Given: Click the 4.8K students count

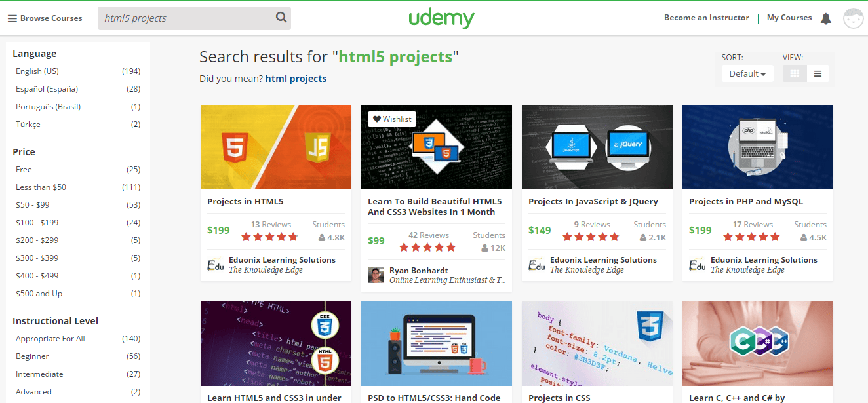Looking at the screenshot, I should click(x=332, y=237).
